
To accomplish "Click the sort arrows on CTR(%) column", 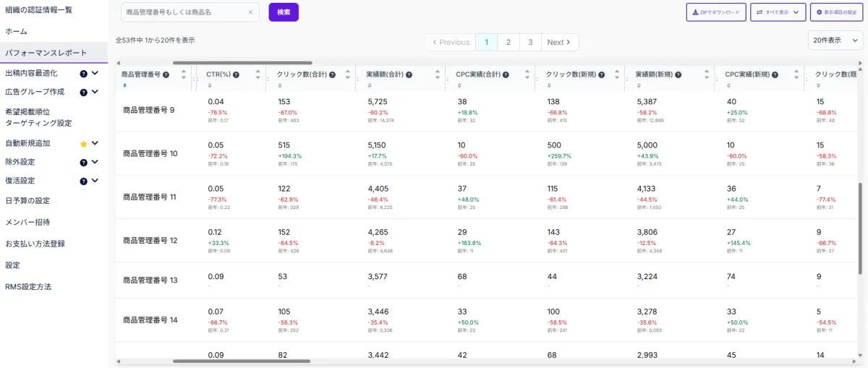I will [x=258, y=74].
